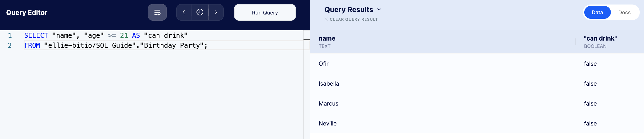Screen dimensions: 644x139
Task: Open the Query Results heading menu
Action: click(x=349, y=9)
